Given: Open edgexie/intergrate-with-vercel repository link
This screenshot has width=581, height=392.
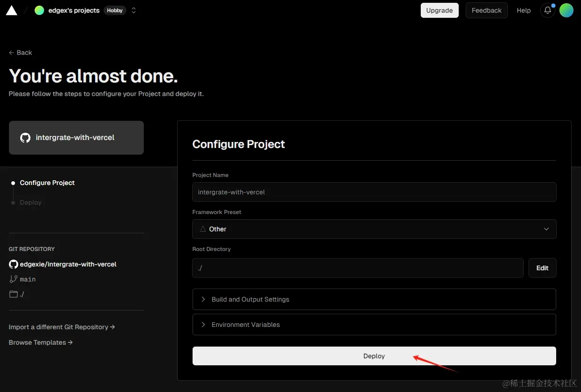Looking at the screenshot, I should pos(68,264).
